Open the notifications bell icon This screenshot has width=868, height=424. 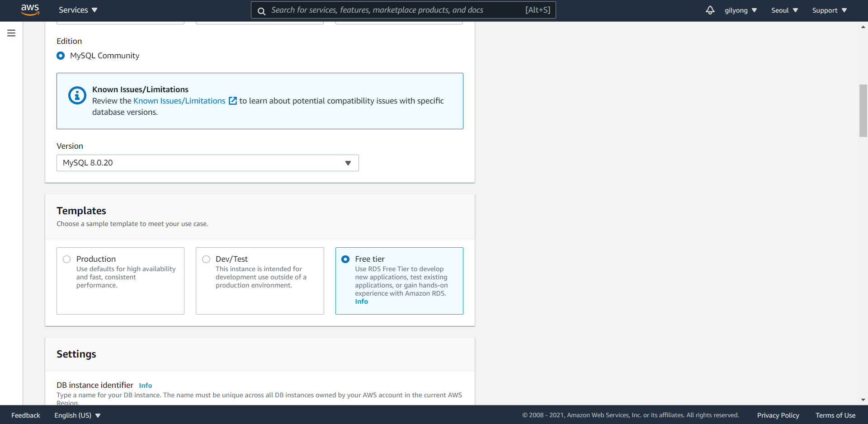tap(710, 10)
